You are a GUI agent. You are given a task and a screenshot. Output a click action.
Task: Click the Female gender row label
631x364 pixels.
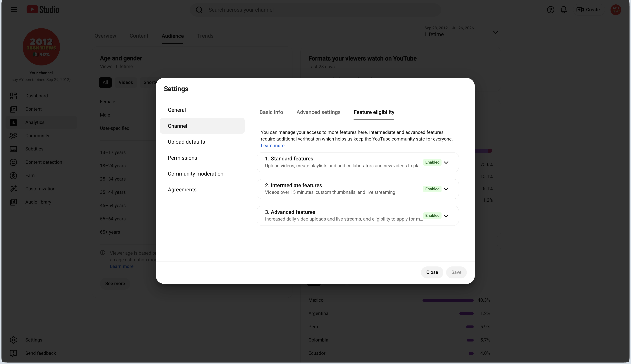(x=108, y=102)
